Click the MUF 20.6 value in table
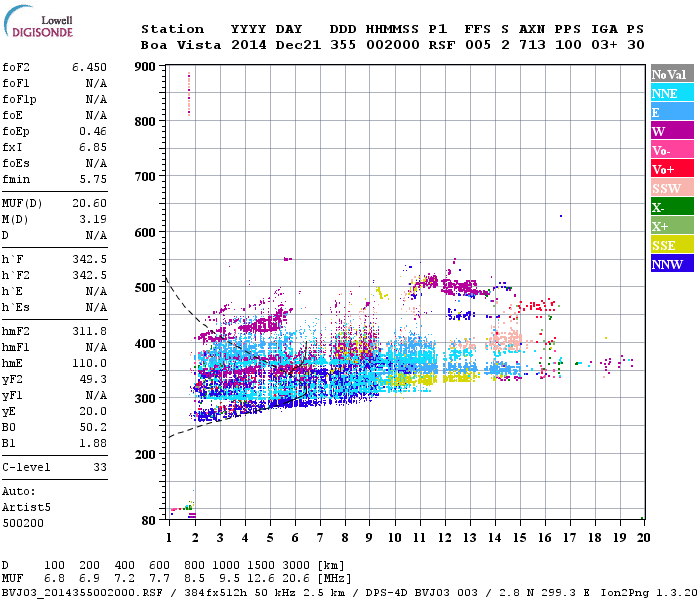 click(296, 578)
